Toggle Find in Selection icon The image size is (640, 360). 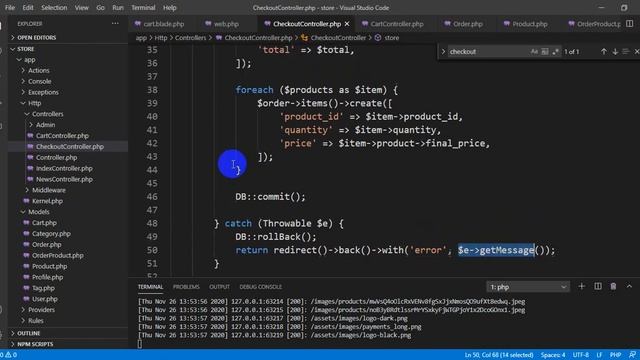[625, 51]
